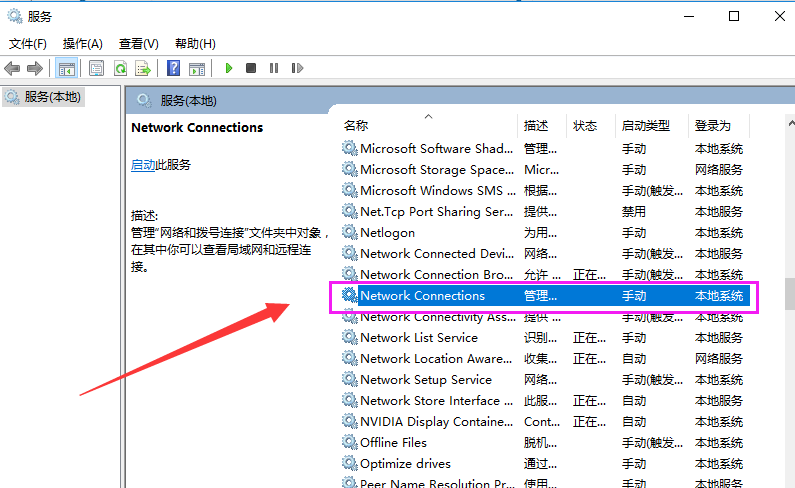The height and width of the screenshot is (488, 795).
Task: Click the 启动 link to start the service
Action: click(x=143, y=165)
